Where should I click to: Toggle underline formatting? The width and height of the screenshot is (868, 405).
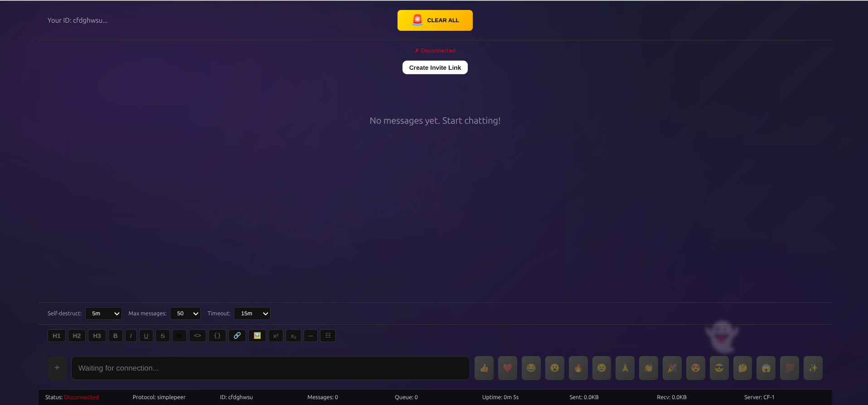click(146, 336)
